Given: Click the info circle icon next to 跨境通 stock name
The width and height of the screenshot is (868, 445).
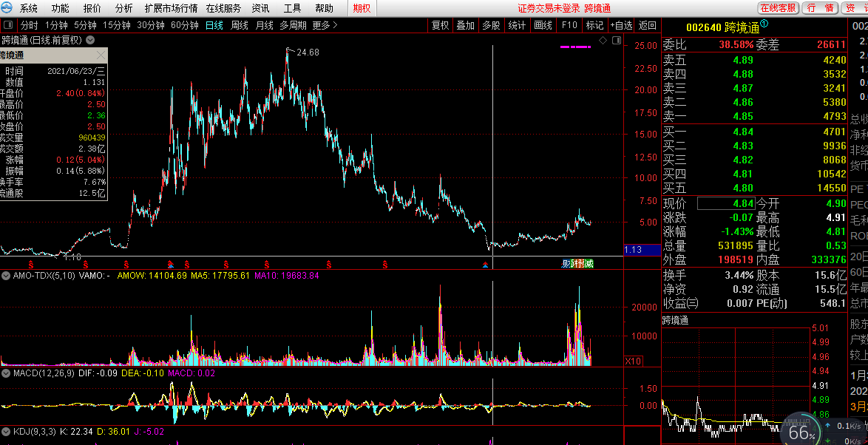Looking at the screenshot, I should 764,24.
